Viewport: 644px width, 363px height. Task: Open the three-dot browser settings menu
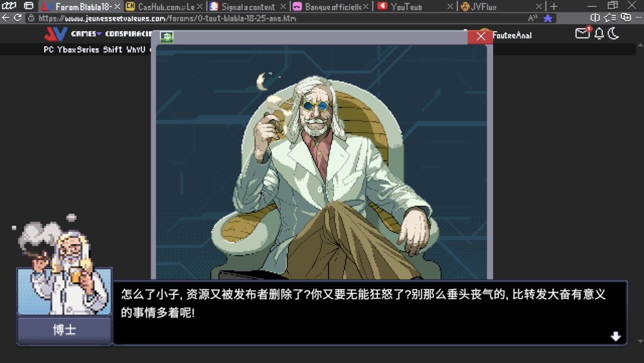(x=638, y=18)
